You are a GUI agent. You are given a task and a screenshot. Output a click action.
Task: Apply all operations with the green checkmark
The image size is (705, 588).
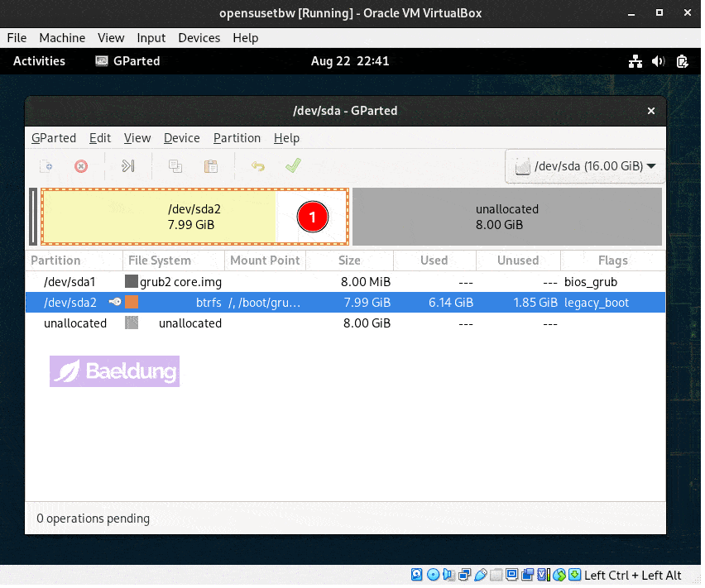pyautogui.click(x=293, y=166)
